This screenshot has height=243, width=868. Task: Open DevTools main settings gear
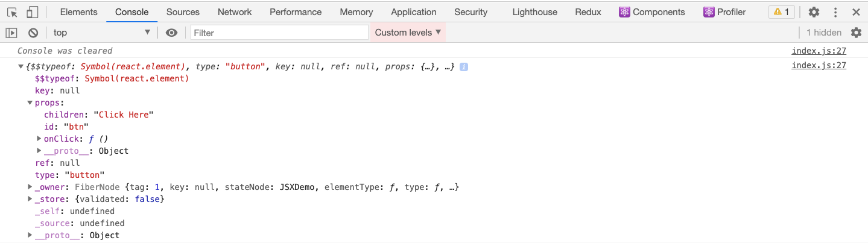point(814,12)
